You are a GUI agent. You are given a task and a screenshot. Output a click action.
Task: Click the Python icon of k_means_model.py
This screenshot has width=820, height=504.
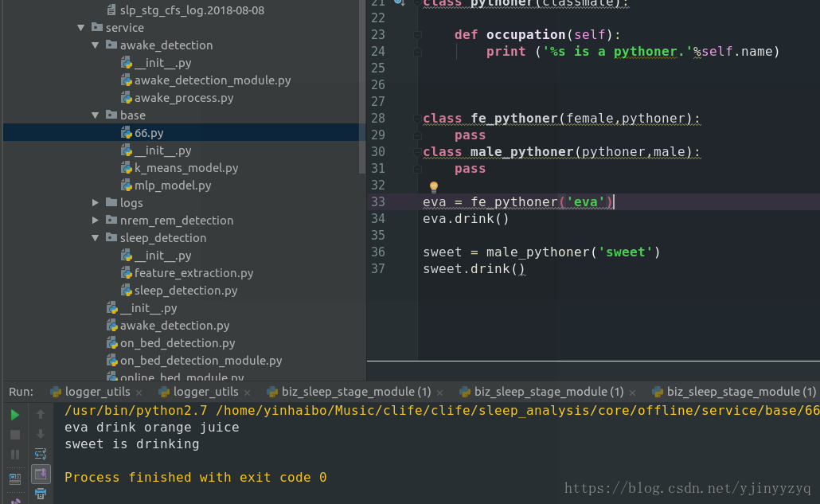click(126, 168)
